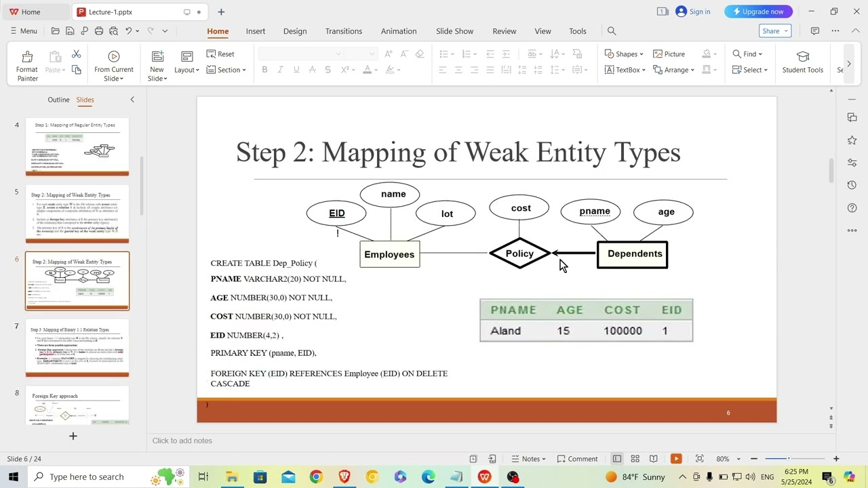Open the Review tab

click(x=505, y=31)
